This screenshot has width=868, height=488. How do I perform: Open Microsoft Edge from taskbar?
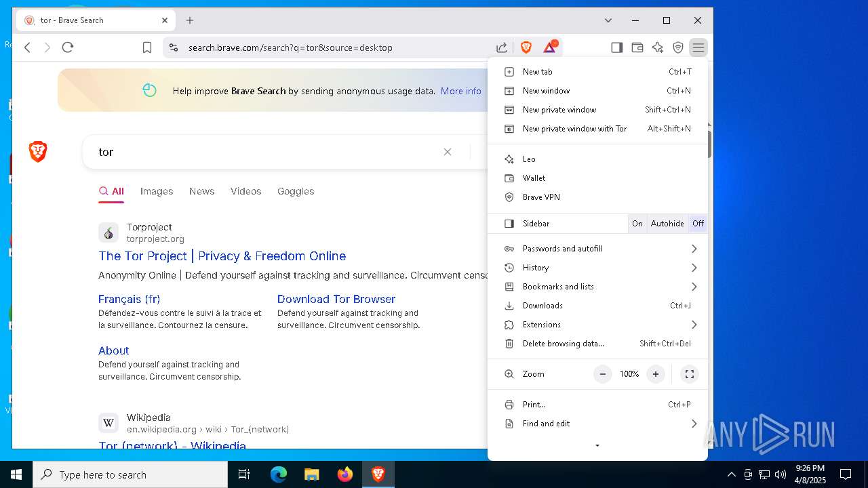coord(279,474)
